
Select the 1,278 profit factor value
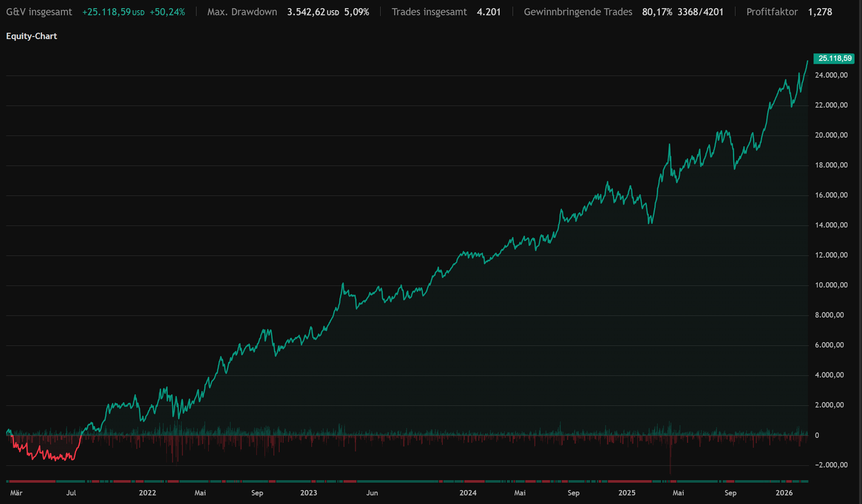tap(820, 12)
